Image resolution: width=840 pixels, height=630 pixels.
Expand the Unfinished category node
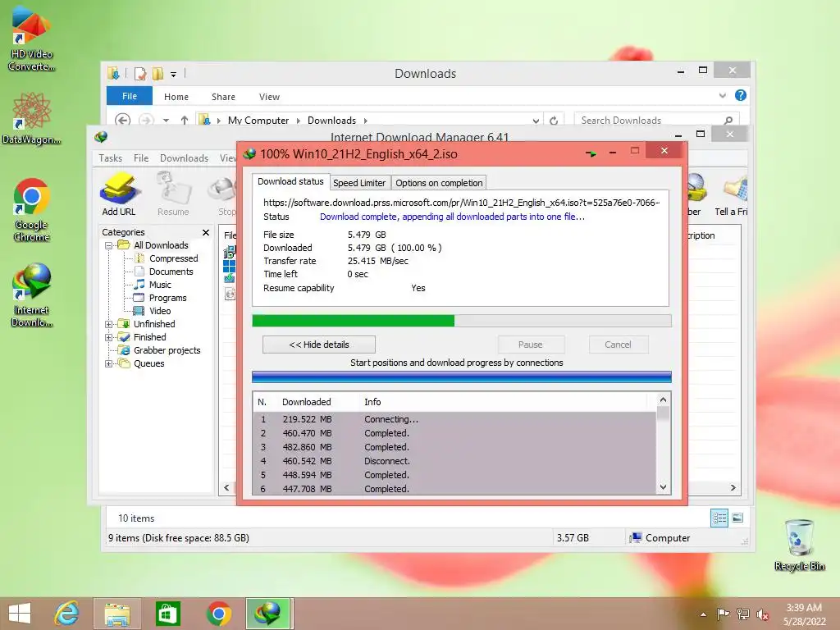click(109, 324)
